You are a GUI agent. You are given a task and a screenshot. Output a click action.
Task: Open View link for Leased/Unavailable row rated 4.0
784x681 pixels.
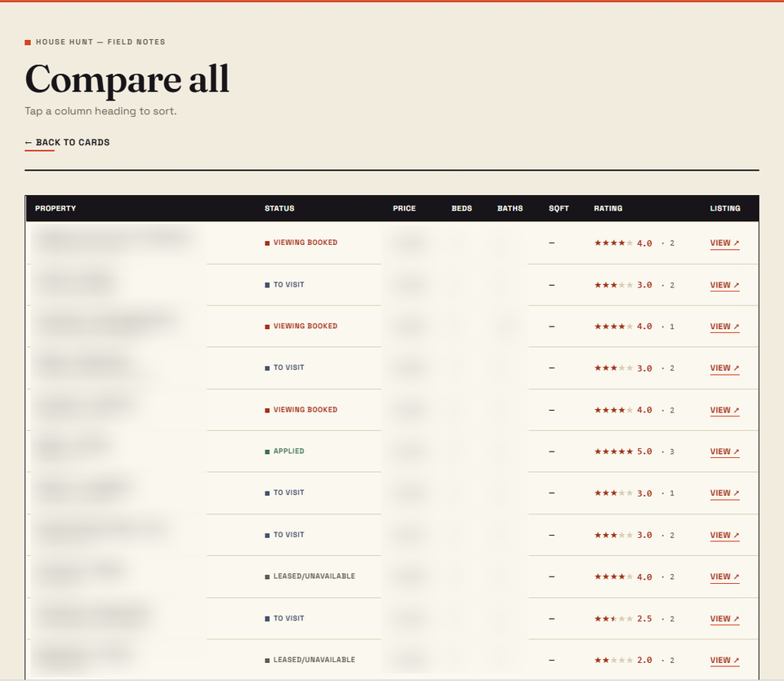pos(724,576)
